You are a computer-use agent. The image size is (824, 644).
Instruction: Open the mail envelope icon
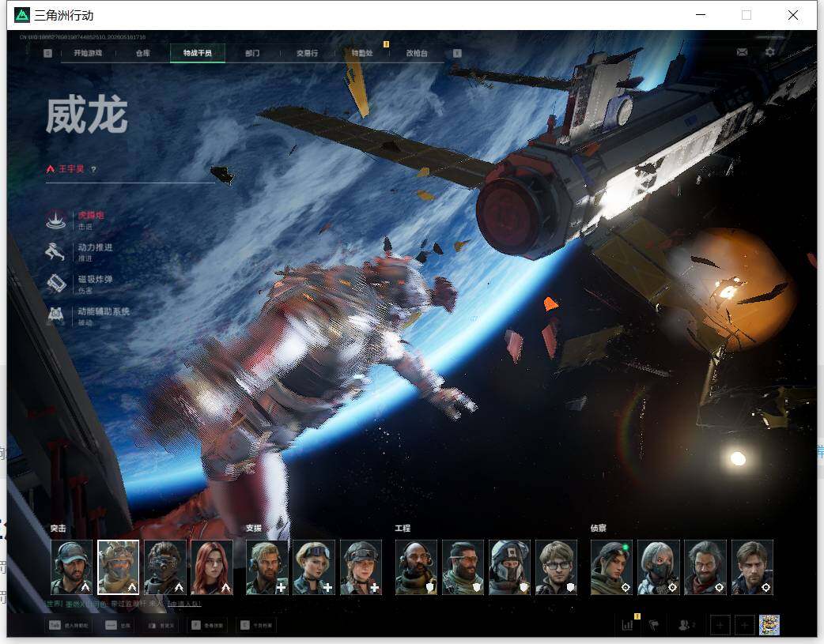coord(742,52)
